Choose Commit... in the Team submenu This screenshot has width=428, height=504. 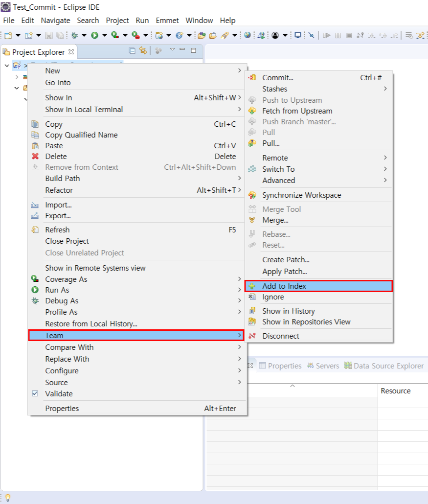(318, 77)
